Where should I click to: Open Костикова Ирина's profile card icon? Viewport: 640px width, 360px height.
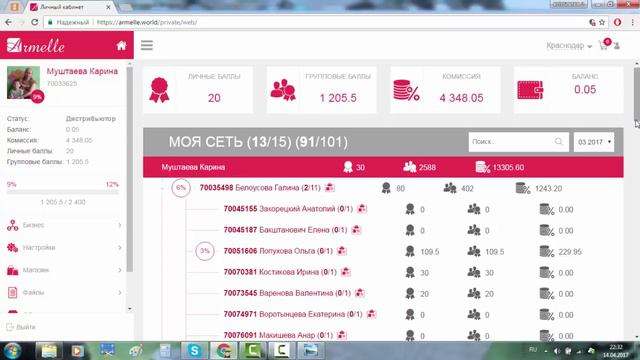click(x=346, y=272)
